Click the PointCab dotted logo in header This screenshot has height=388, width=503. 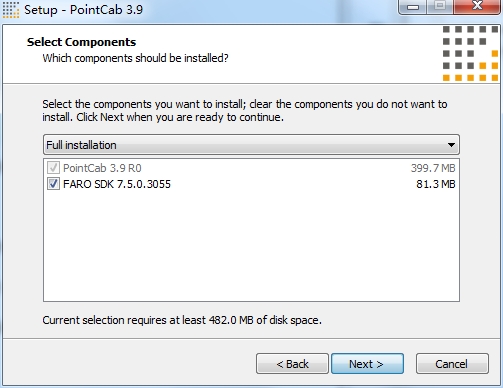[470, 54]
